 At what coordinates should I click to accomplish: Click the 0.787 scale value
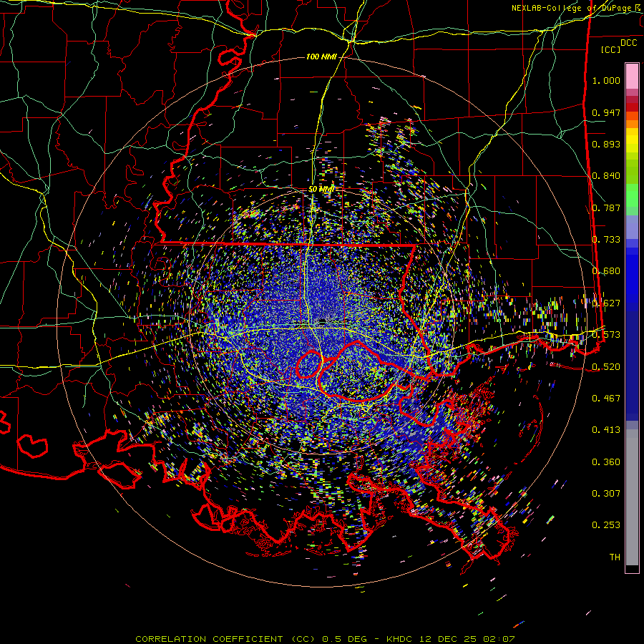pyautogui.click(x=606, y=208)
